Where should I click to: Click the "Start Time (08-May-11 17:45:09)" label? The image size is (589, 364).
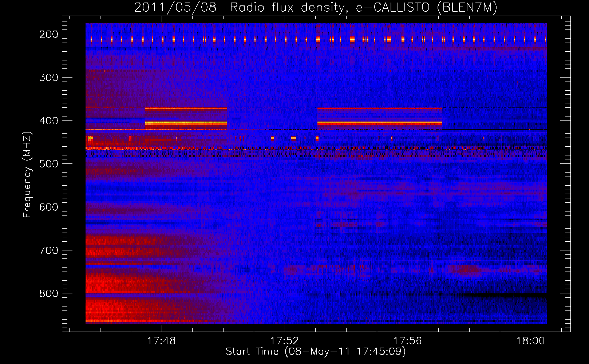point(316,352)
